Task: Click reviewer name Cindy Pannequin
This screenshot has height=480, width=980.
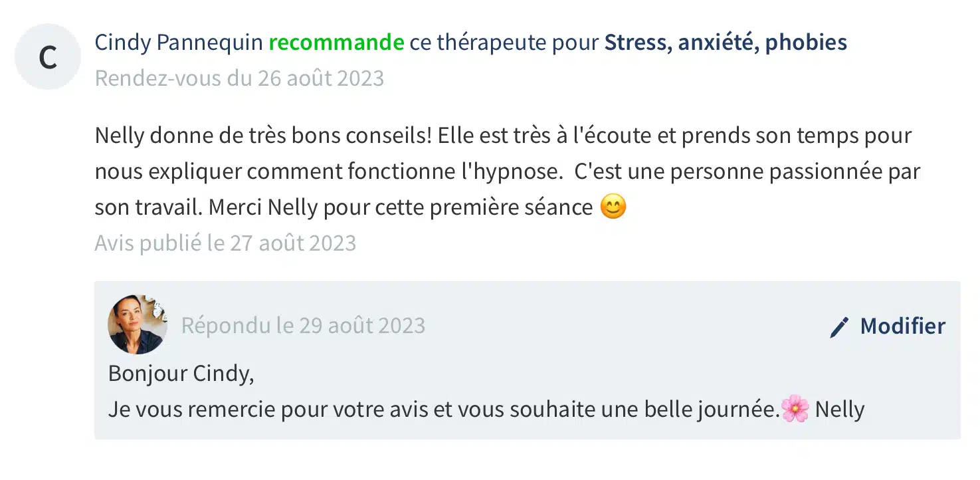Action: point(178,43)
